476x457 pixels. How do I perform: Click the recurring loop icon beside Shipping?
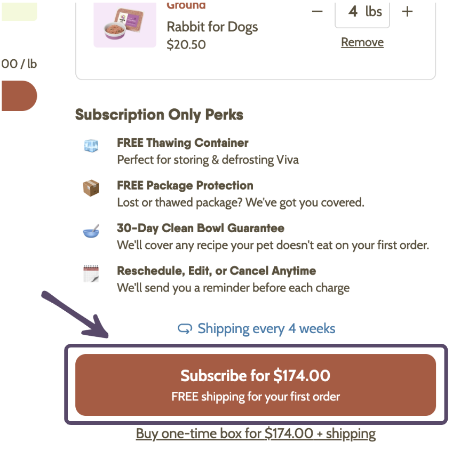[x=185, y=329]
